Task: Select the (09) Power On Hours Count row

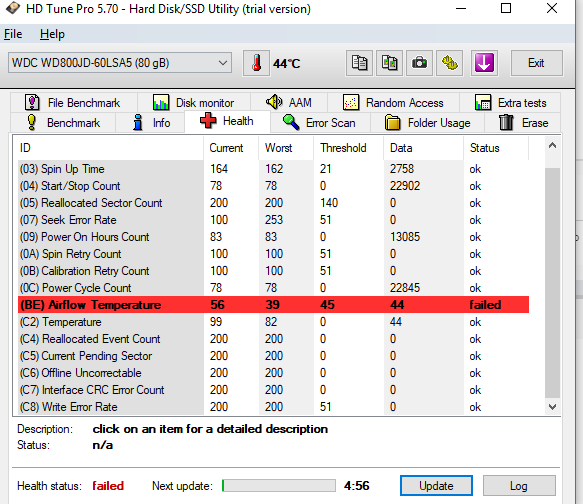Action: point(274,237)
